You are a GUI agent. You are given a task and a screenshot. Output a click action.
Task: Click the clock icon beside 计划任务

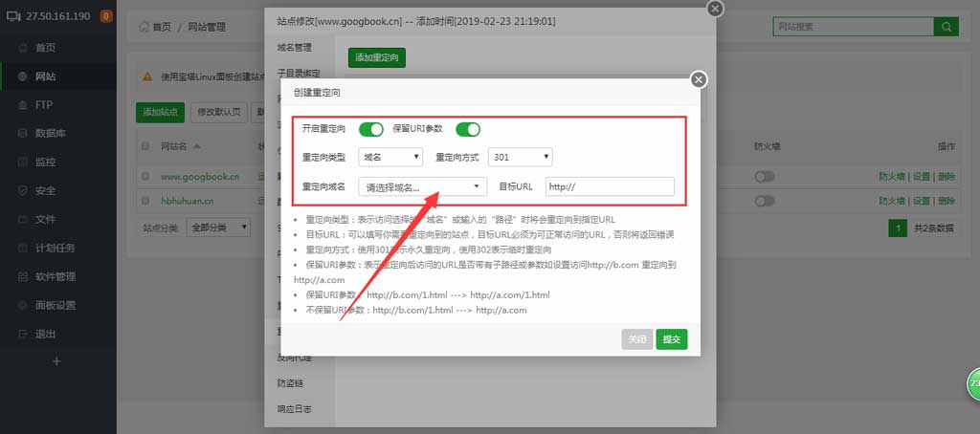point(23,248)
